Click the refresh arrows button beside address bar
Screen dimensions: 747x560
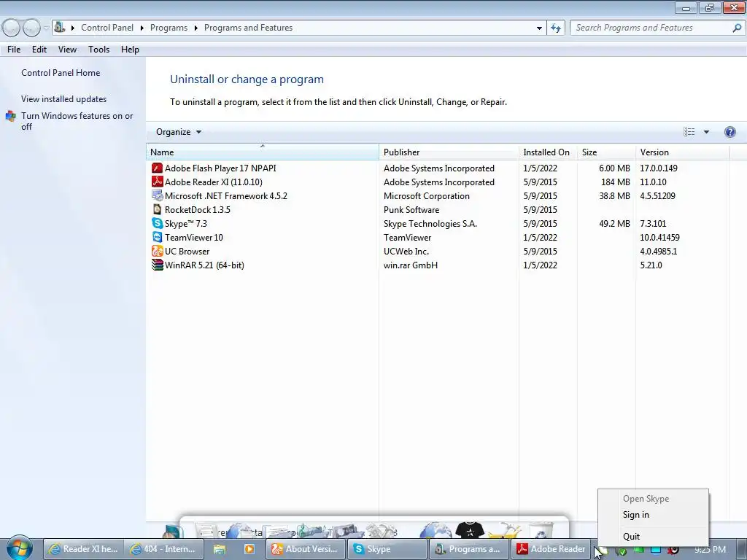coord(555,28)
